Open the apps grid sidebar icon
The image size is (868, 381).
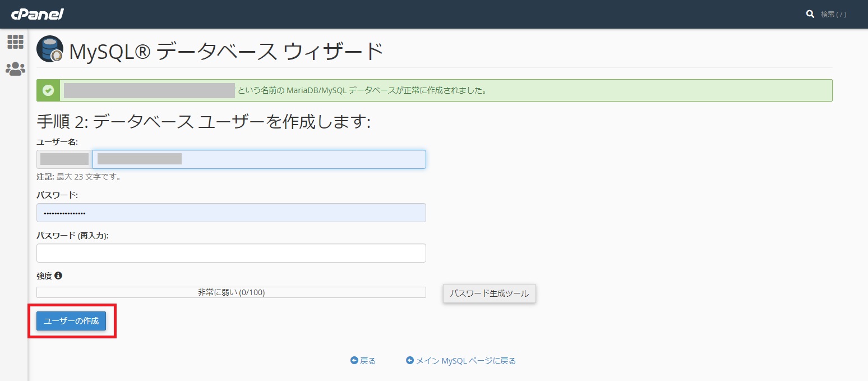point(15,42)
